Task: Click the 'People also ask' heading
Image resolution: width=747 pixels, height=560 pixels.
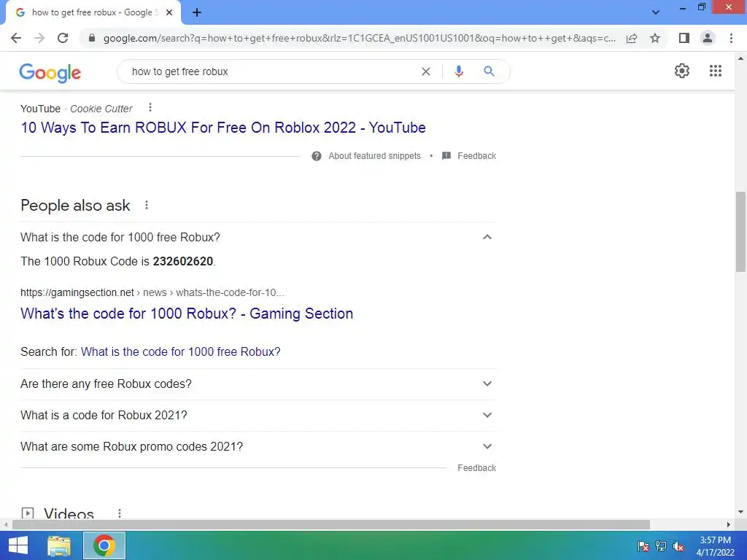Action: pos(75,205)
